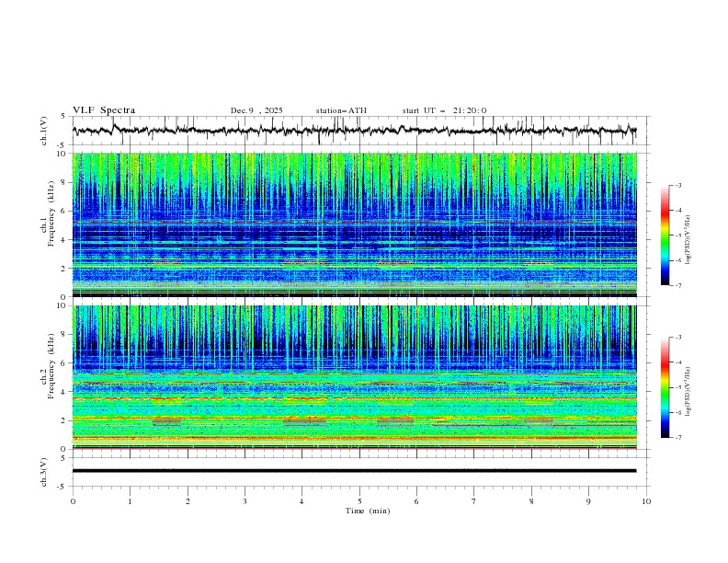Click time axis tick label "2"
This screenshot has height=563, width=728.
[x=188, y=501]
